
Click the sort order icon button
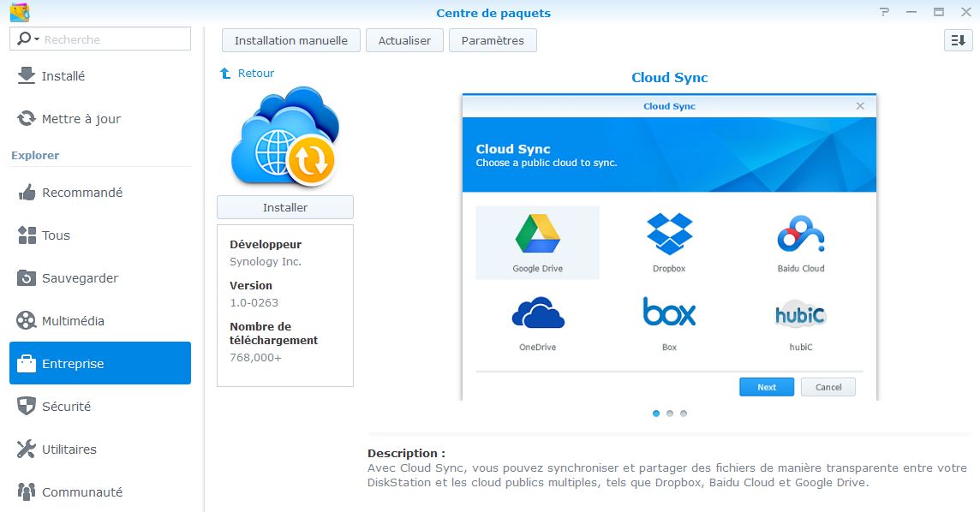[x=958, y=40]
